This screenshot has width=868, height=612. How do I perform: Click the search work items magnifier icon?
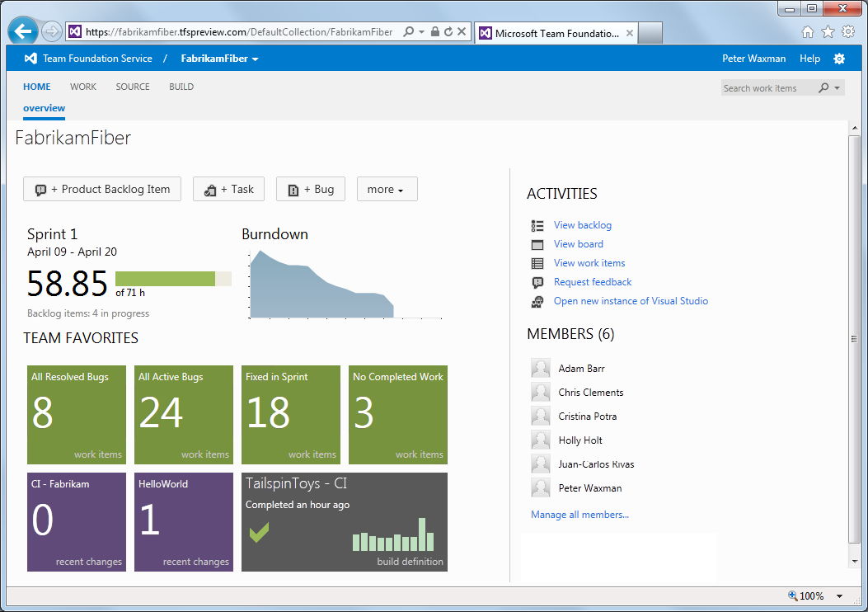(823, 87)
